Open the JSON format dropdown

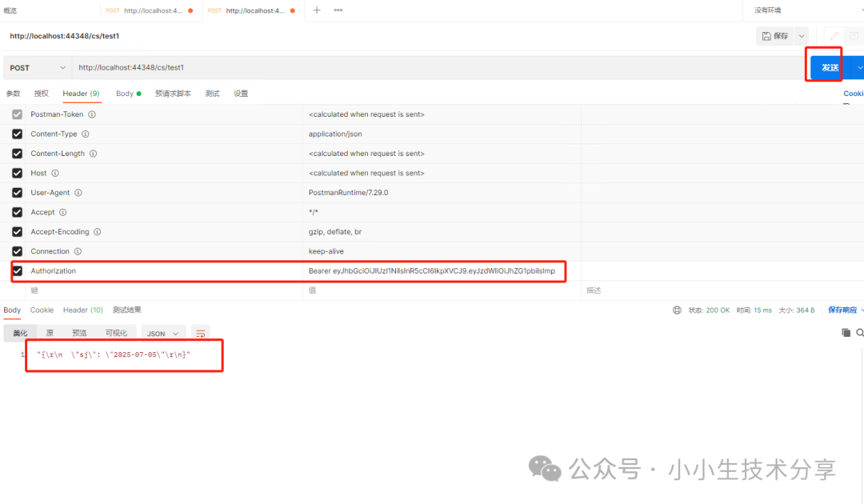click(x=163, y=334)
